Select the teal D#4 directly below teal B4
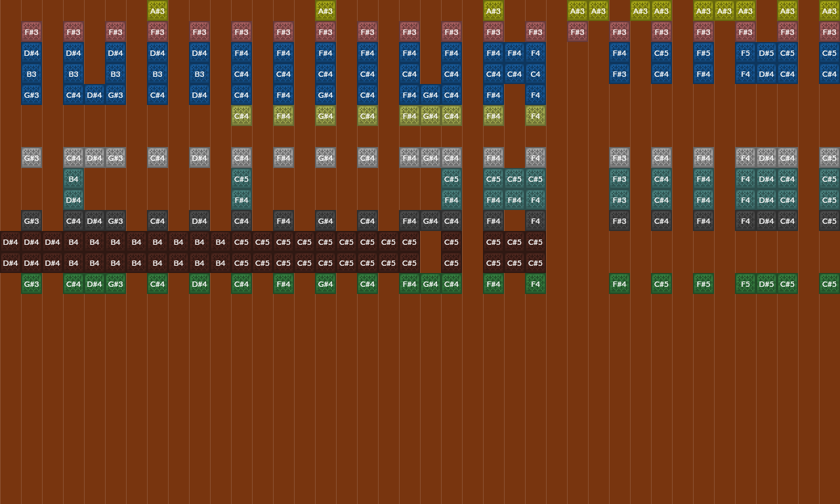The image size is (840, 504). (73, 200)
